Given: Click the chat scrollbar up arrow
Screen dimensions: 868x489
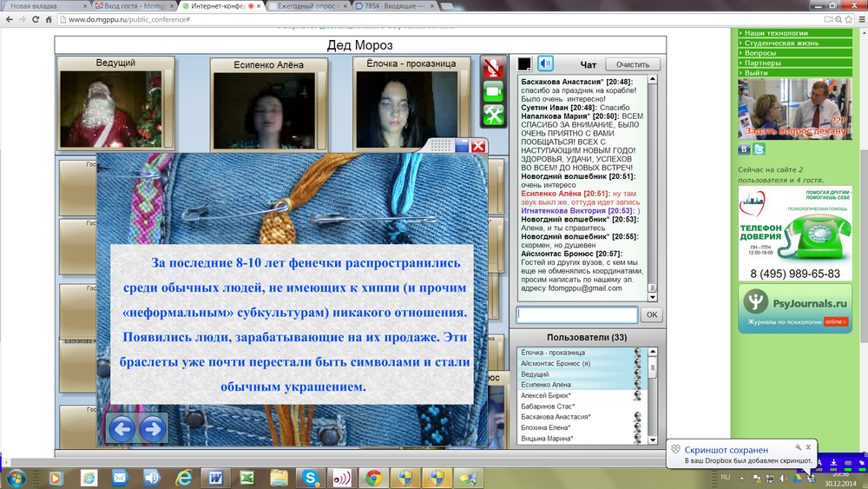Looking at the screenshot, I should pyautogui.click(x=653, y=79).
